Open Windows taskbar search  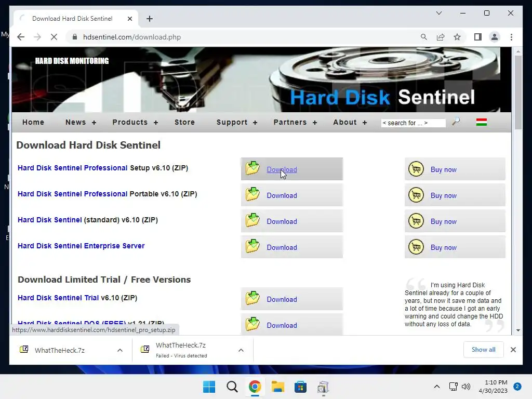(x=232, y=387)
